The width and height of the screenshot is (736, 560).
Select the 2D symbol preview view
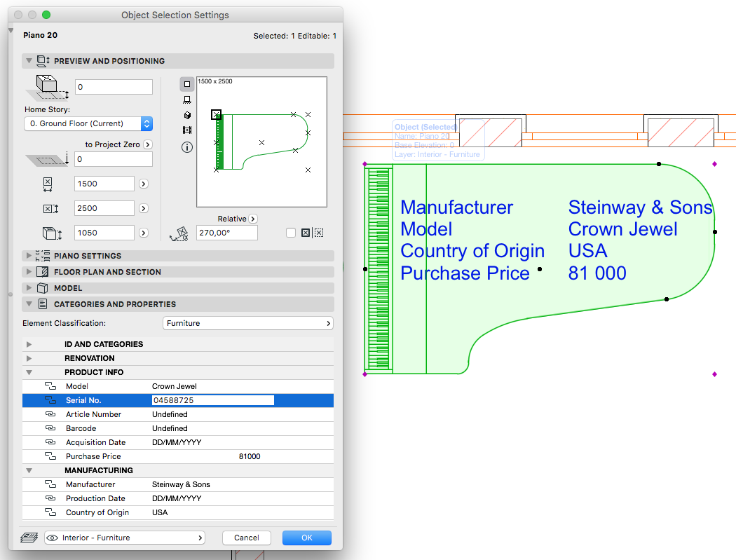coord(186,83)
